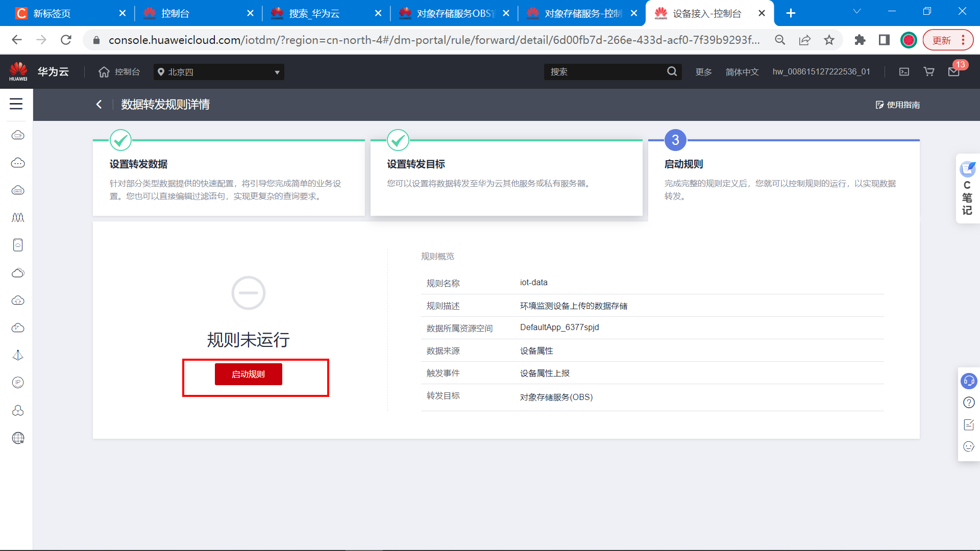Open the 简体中文 language selector

(742, 72)
